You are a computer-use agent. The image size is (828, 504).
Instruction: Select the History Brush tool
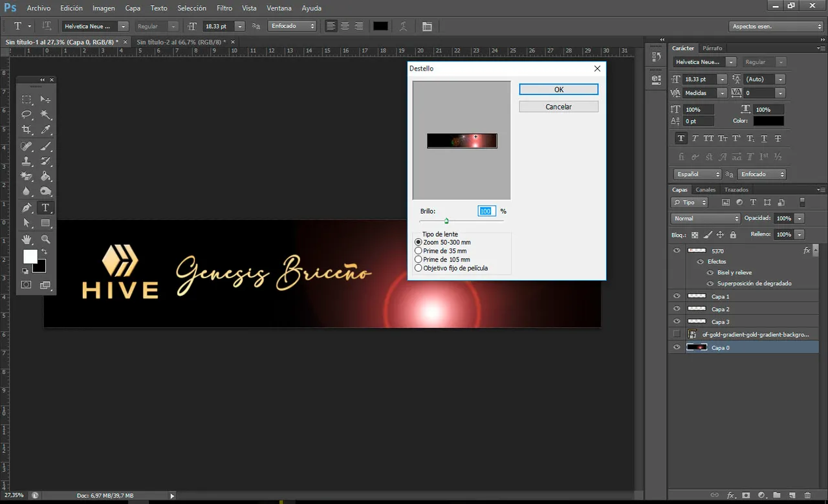(45, 161)
